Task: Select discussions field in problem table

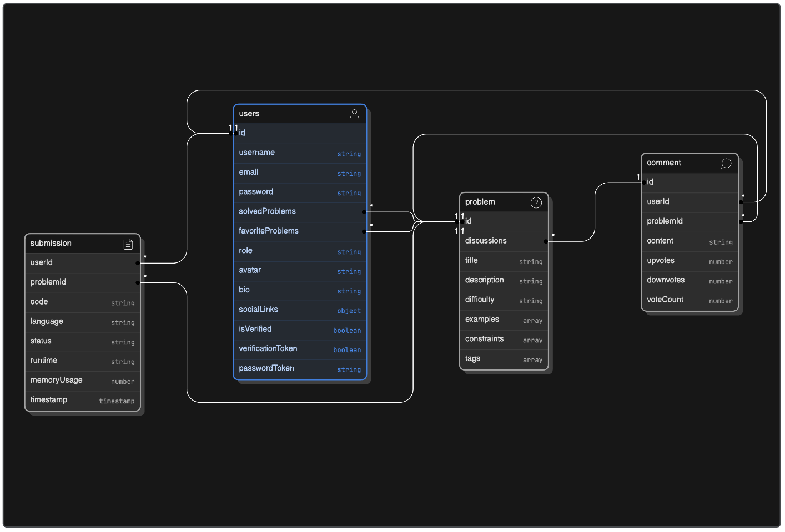Action: [504, 241]
